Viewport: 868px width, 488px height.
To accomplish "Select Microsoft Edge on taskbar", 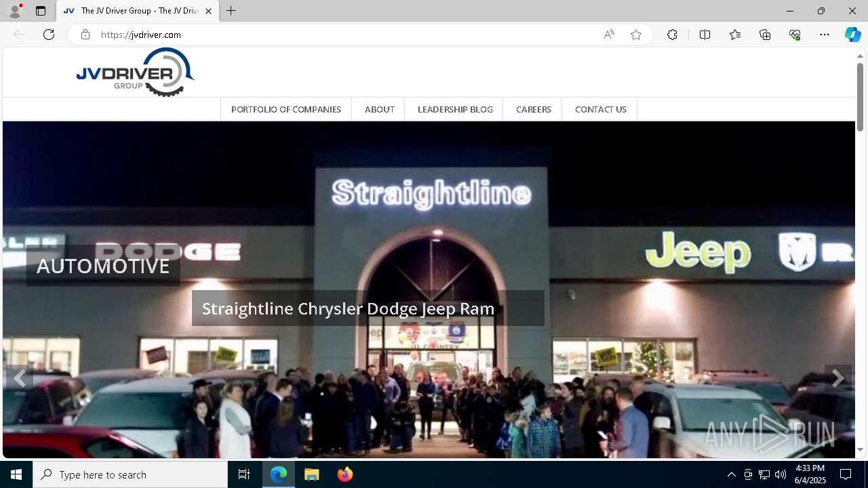I will (279, 474).
